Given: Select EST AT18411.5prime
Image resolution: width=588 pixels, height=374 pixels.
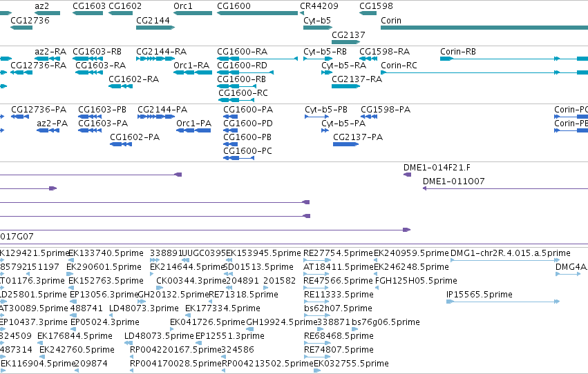Looking at the screenshot, I should pyautogui.click(x=316, y=274).
